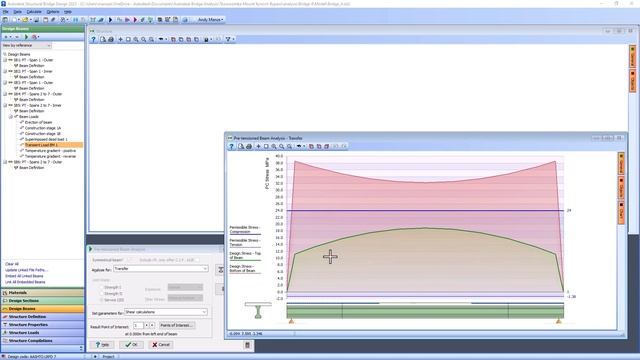Image resolution: width=640 pixels, height=360 pixels.
Task: Click the Help button in the analysis dialog
Action: [102, 345]
